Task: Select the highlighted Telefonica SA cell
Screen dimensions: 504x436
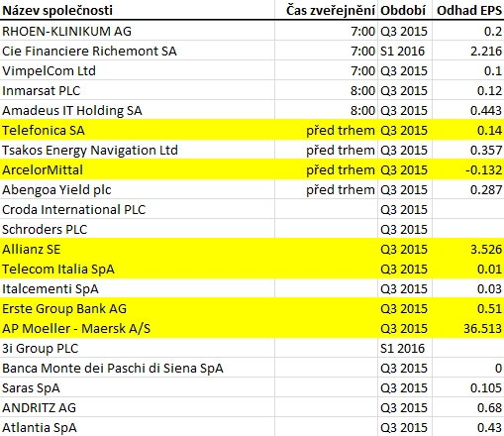Action: [138, 130]
